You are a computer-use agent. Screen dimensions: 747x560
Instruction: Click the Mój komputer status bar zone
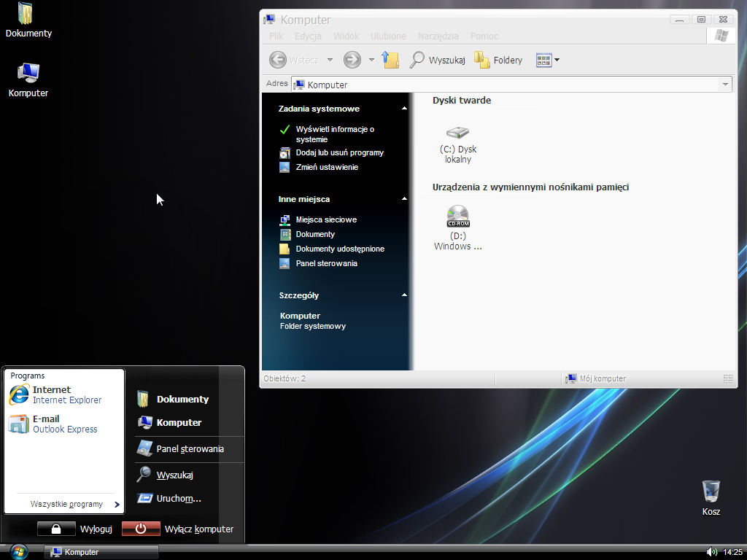click(x=595, y=378)
